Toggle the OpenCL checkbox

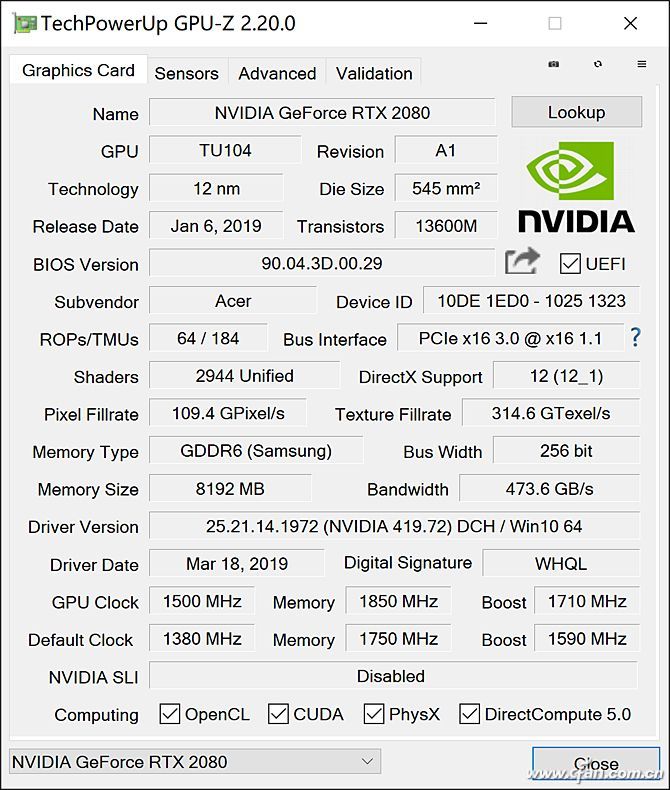click(170, 714)
